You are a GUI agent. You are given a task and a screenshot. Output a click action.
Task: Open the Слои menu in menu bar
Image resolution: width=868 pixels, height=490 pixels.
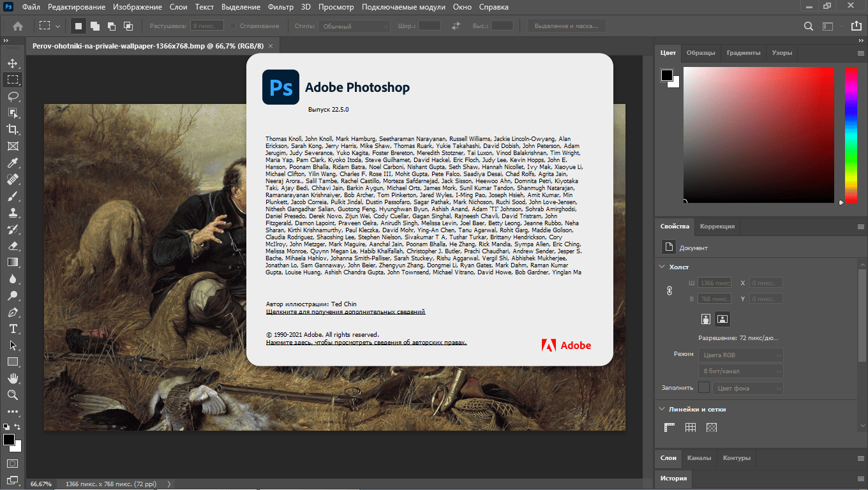(179, 7)
